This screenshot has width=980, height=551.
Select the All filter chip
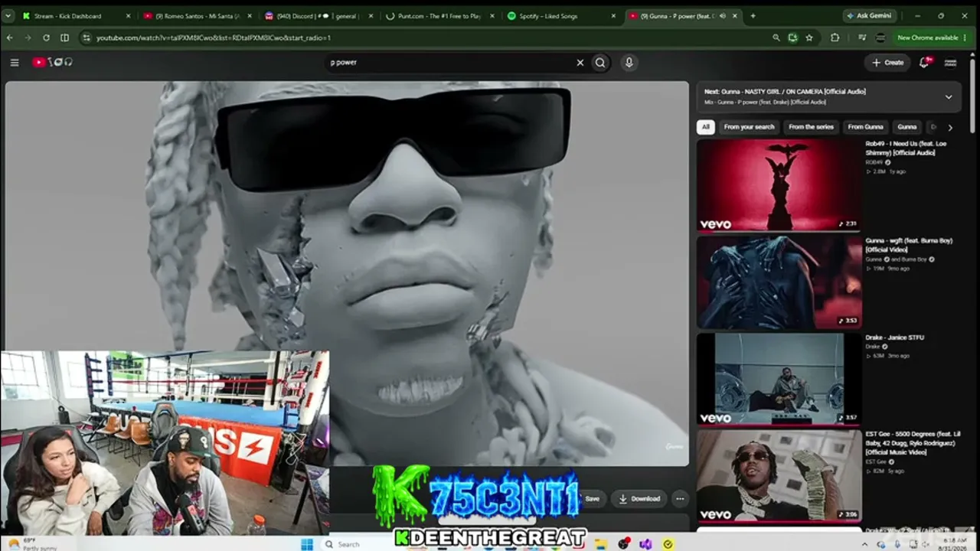706,127
